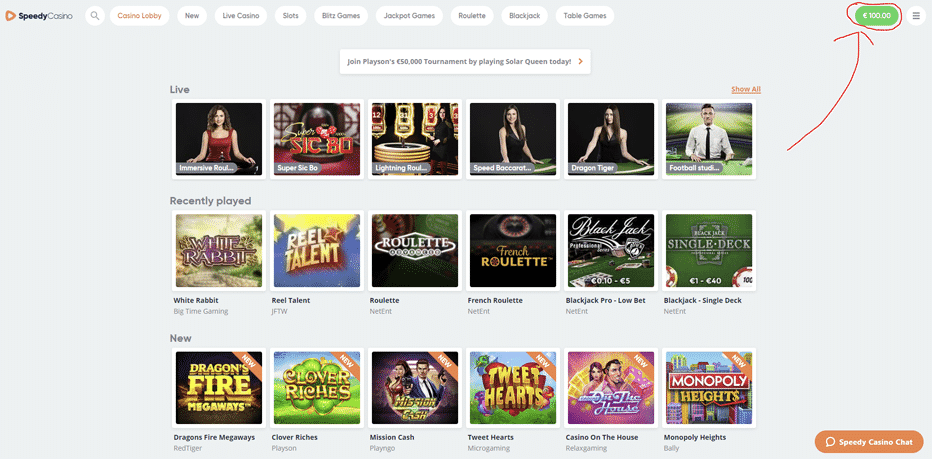Image resolution: width=932 pixels, height=459 pixels.
Task: Click the Blackjack - Single Deck title
Action: click(x=703, y=300)
